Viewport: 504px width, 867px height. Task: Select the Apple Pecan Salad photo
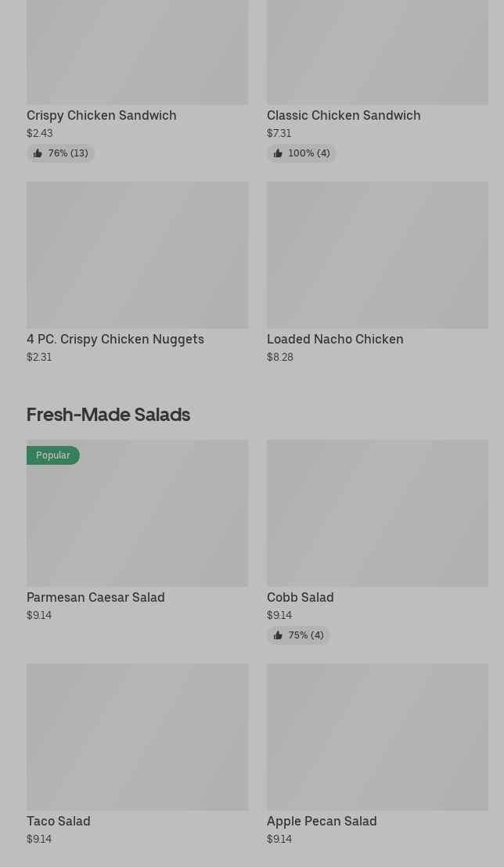(x=377, y=737)
